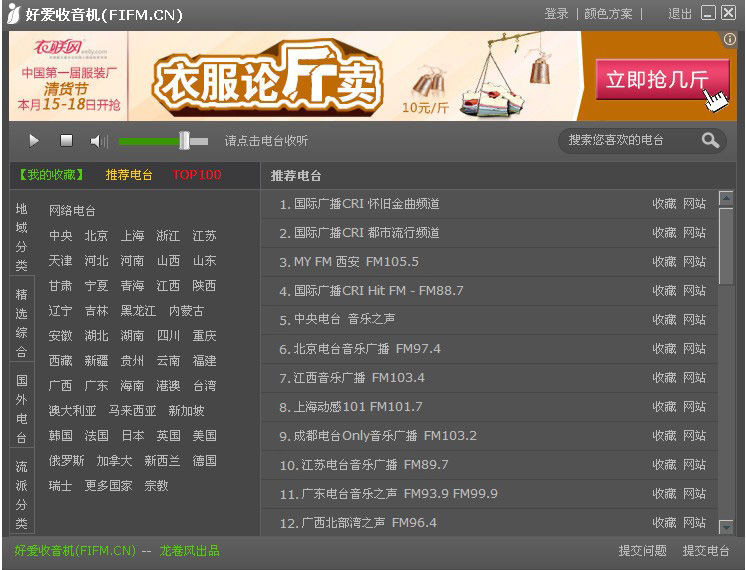The image size is (746, 570).
Task: Click 收藏 for 中央电台 音乐之声 row
Action: (664, 319)
